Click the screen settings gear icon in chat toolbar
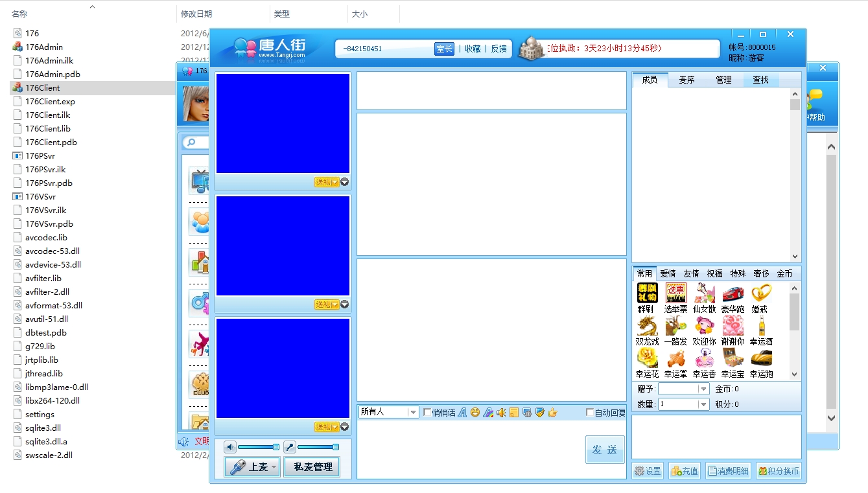Screen dimensions: 868x493 click(x=527, y=412)
